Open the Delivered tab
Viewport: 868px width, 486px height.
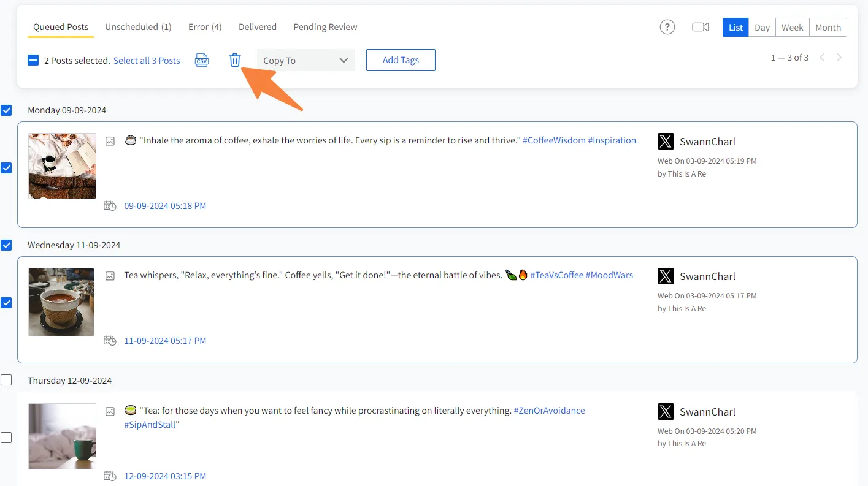pyautogui.click(x=258, y=27)
